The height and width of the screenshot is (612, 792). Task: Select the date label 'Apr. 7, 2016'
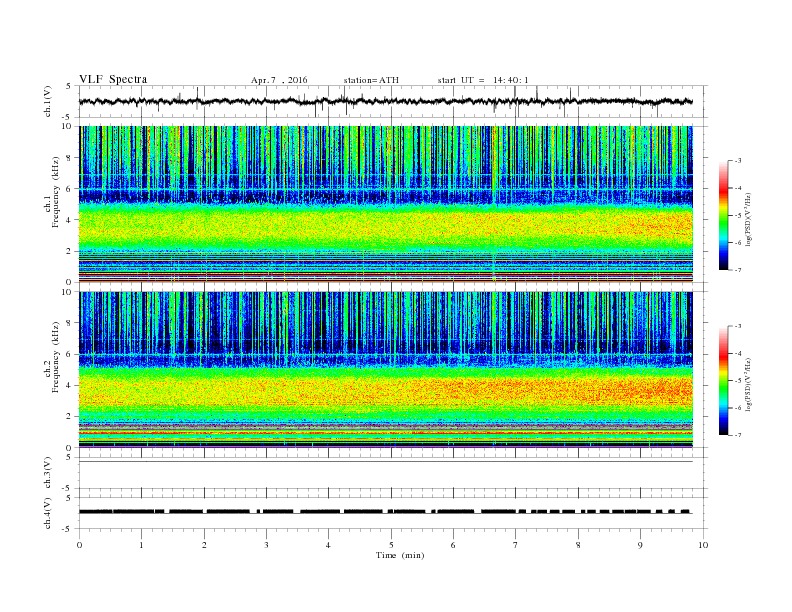point(279,80)
